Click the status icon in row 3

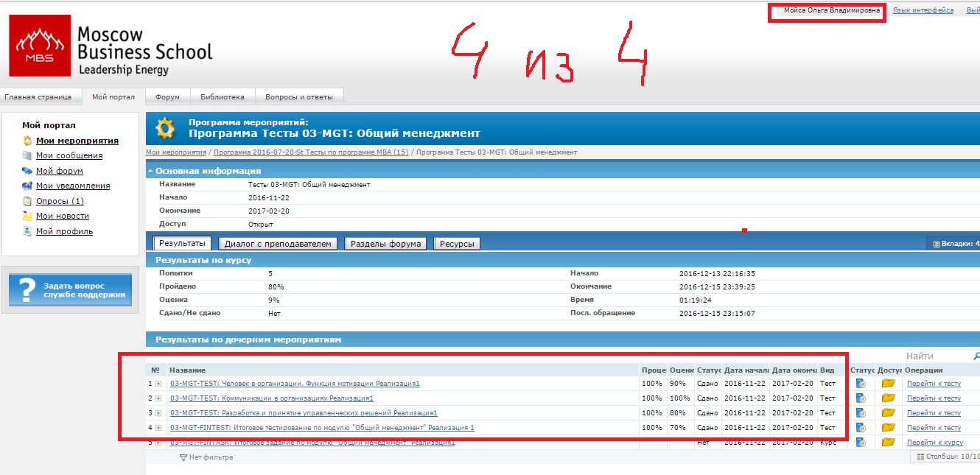tap(861, 413)
